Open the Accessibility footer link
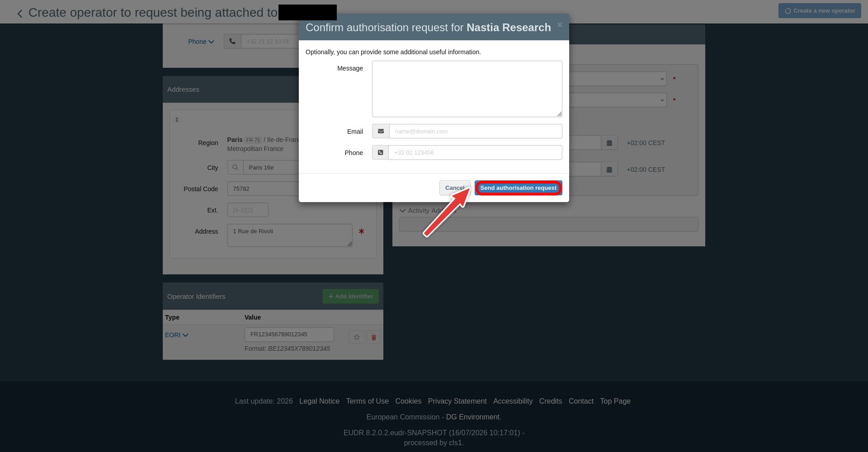Image resolution: width=868 pixels, height=452 pixels. [x=513, y=401]
